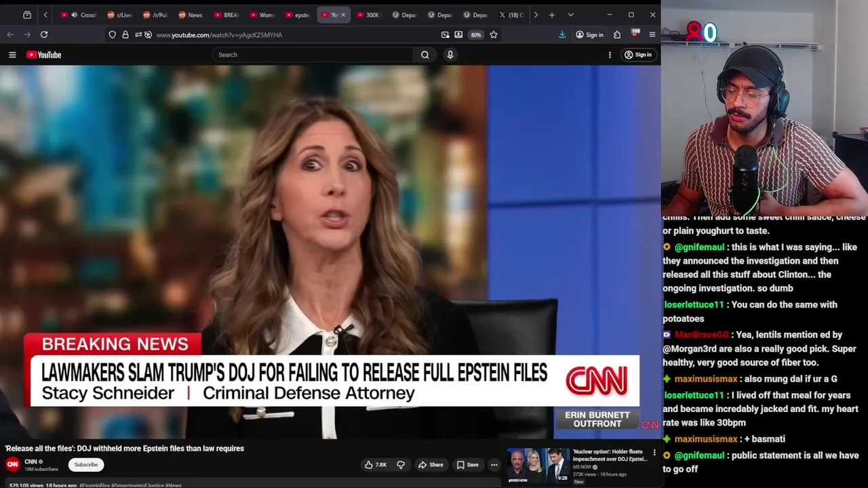Viewport: 868px width, 488px height.
Task: Click the YouTube search magnifier button
Action: 425,55
